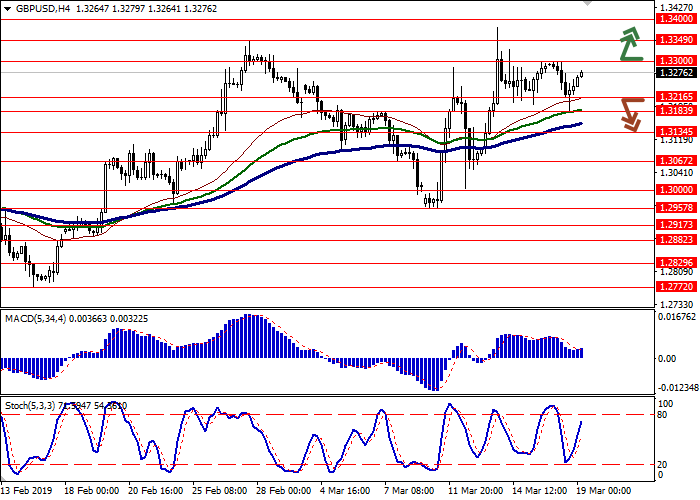
Task: Click the brown downward arrow icon
Action: [x=630, y=113]
